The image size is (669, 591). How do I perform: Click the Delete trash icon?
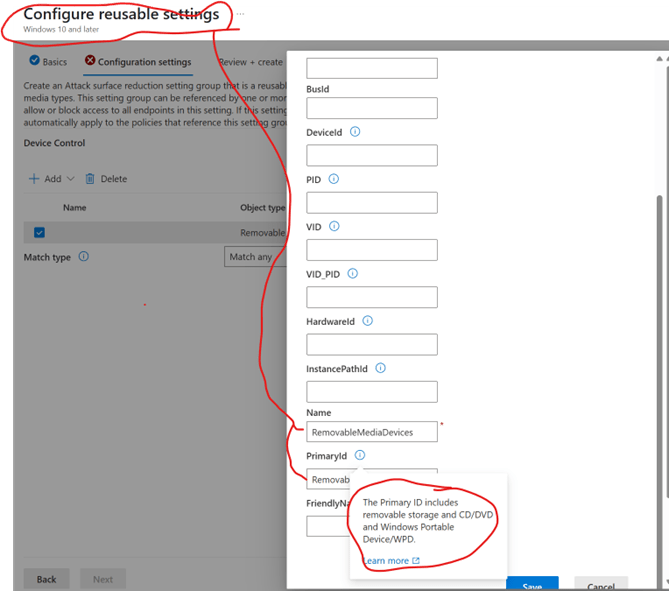pos(90,179)
